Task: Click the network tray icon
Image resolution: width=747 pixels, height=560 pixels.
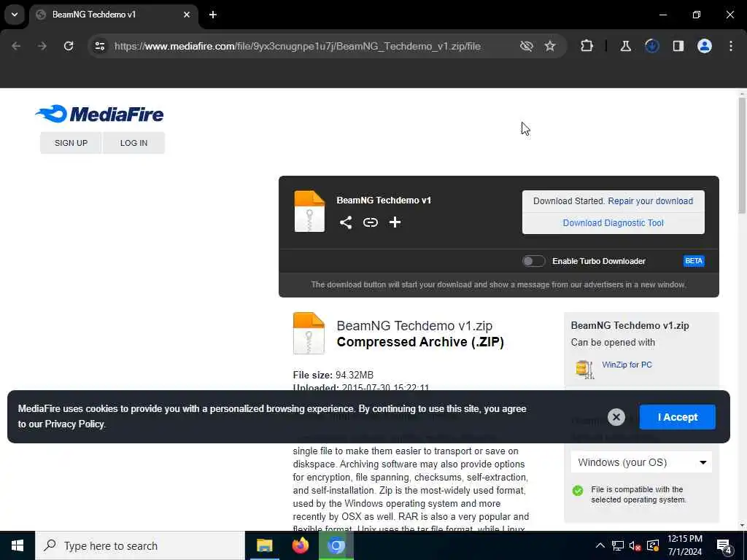Action: [x=618, y=545]
